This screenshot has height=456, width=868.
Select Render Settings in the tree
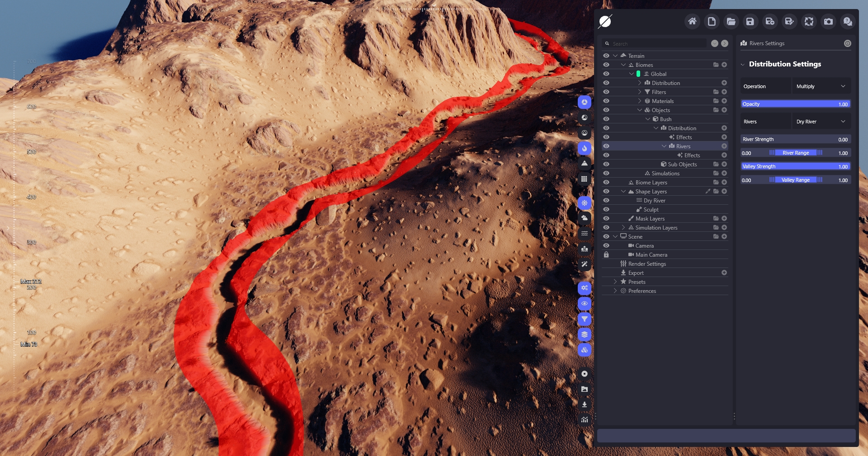pyautogui.click(x=647, y=264)
